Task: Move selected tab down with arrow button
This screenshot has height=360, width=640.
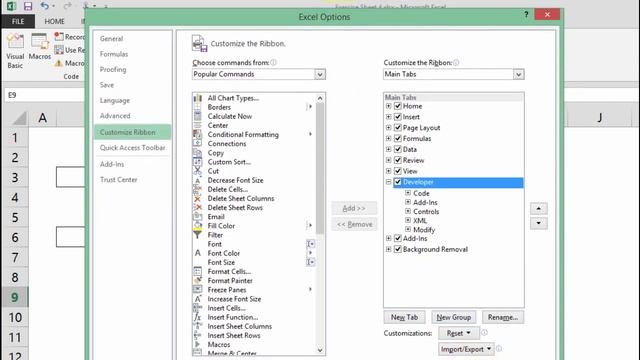Action: [539, 223]
